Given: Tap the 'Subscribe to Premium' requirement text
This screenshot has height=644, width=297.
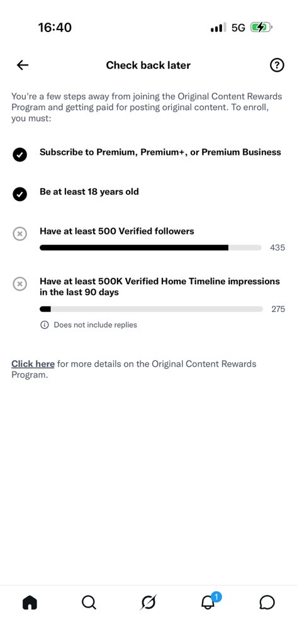Looking at the screenshot, I should 160,152.
